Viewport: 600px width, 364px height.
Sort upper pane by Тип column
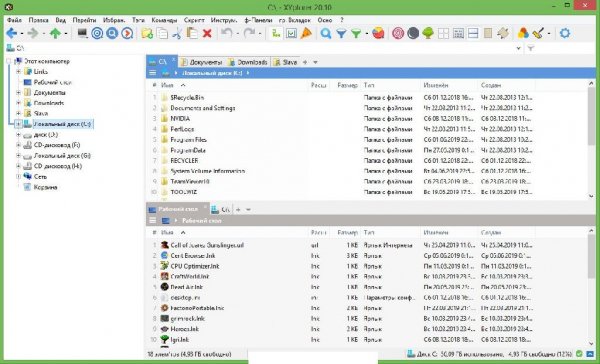[391, 85]
